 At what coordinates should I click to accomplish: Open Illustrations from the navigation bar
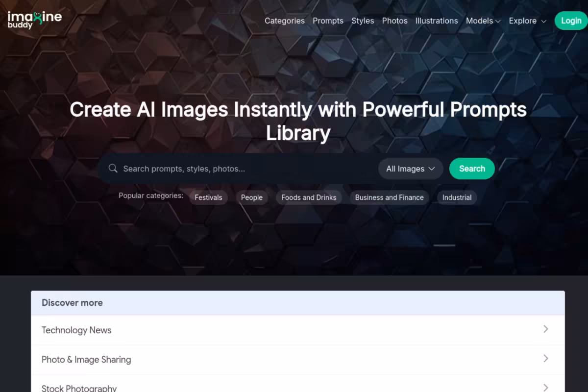(x=437, y=21)
